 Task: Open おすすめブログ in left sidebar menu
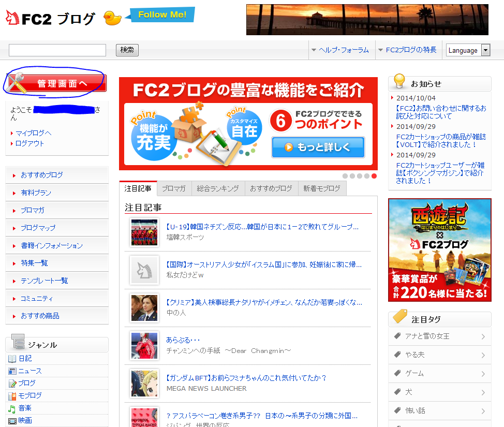pyautogui.click(x=57, y=175)
